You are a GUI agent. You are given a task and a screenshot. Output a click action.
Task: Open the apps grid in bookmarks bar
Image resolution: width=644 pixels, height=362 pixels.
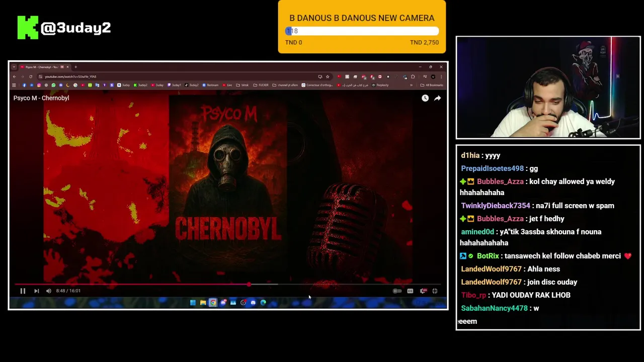click(14, 85)
